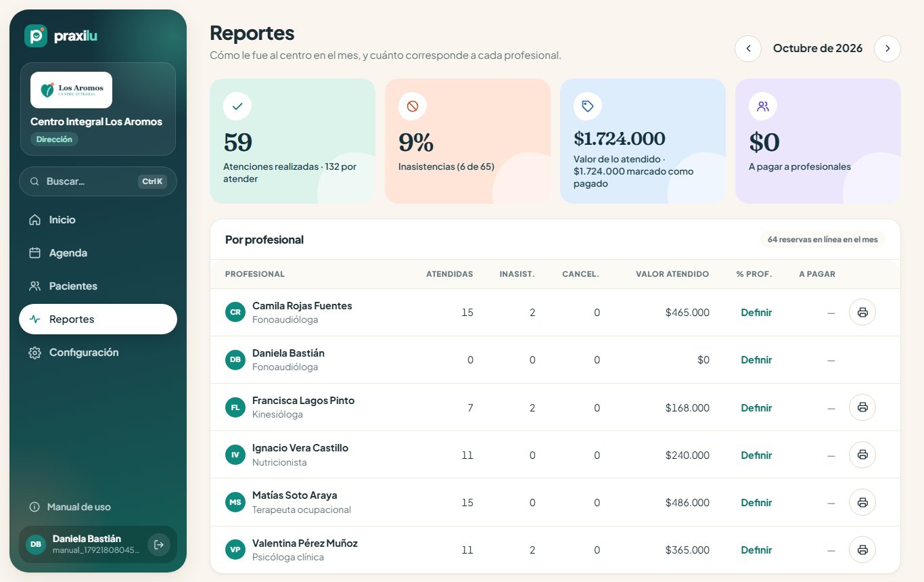The image size is (924, 582).
Task: Click the VP avatar for Valentina Pérez
Action: coord(235,550)
